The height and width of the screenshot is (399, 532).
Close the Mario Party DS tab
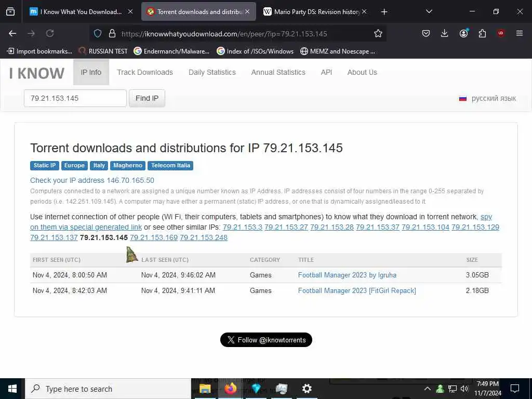364,11
